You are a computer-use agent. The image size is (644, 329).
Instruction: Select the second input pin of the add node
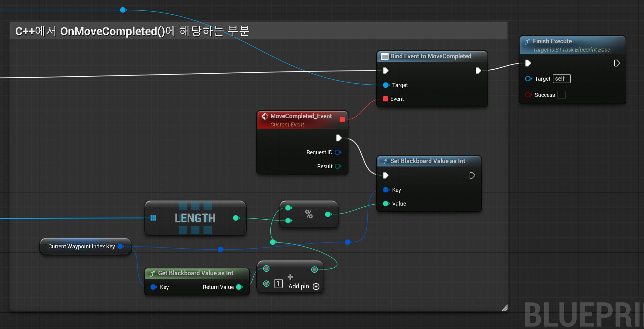click(x=266, y=284)
